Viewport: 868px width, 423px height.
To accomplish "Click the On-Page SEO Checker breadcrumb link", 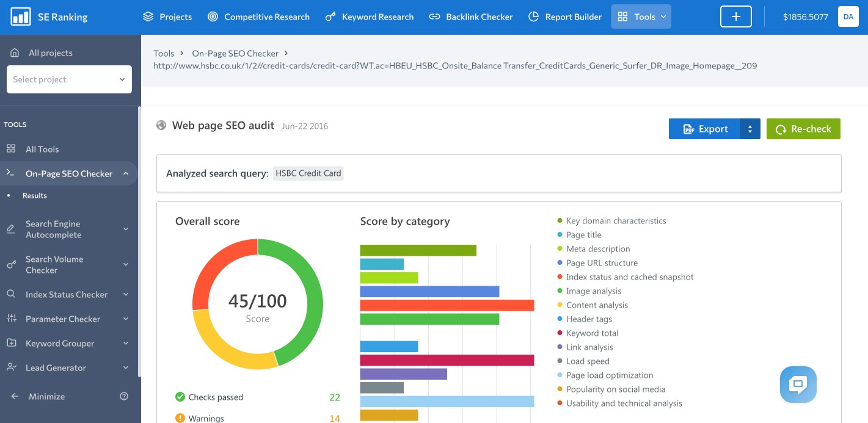I will point(235,53).
